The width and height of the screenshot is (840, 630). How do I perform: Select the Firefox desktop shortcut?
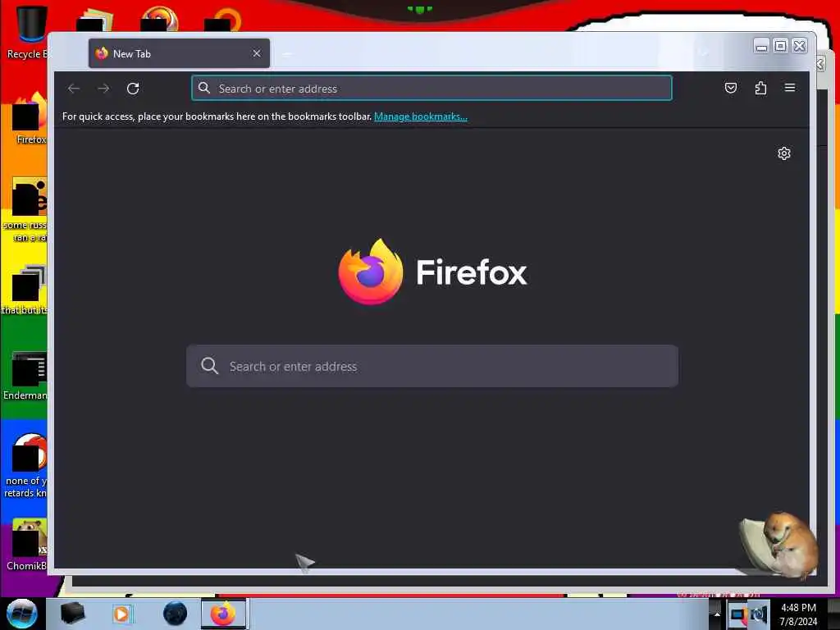pos(30,119)
